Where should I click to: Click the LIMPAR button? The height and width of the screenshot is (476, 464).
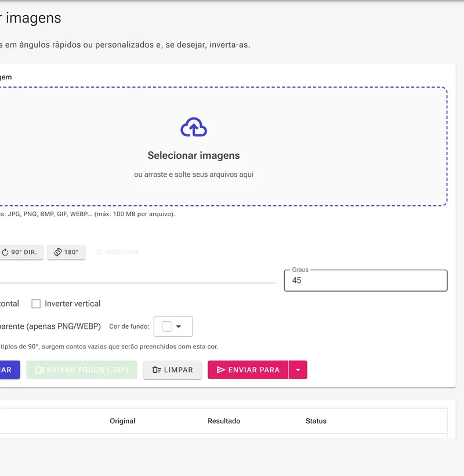(x=172, y=370)
